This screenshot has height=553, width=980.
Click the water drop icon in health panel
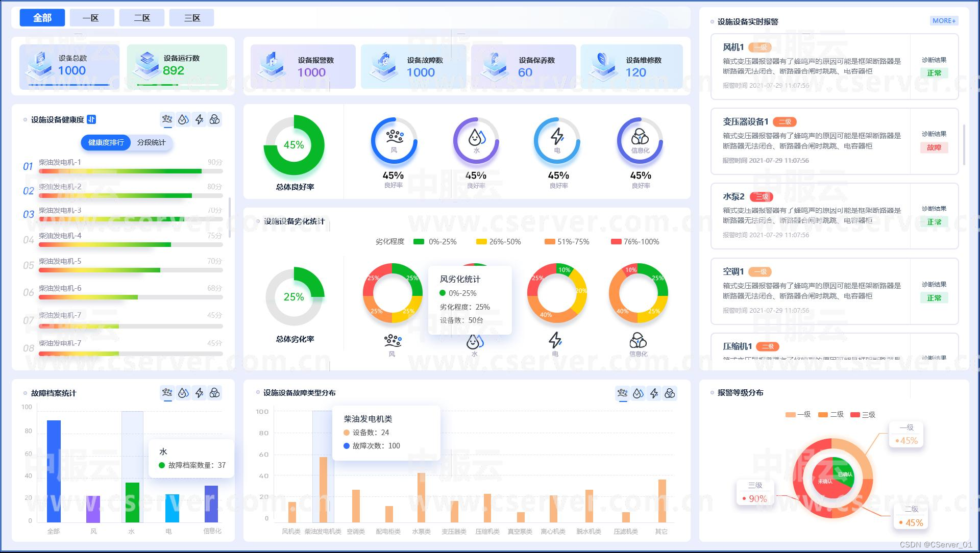tap(183, 119)
